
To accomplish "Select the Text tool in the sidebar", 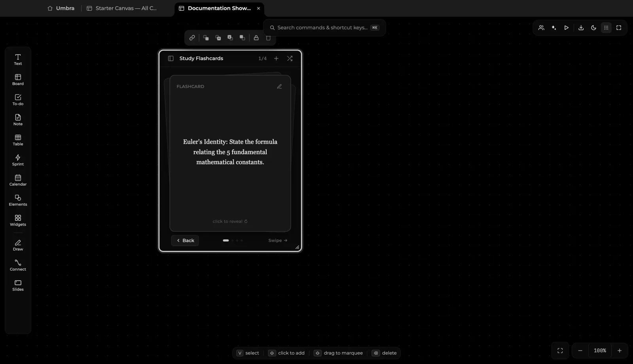I will point(18,59).
